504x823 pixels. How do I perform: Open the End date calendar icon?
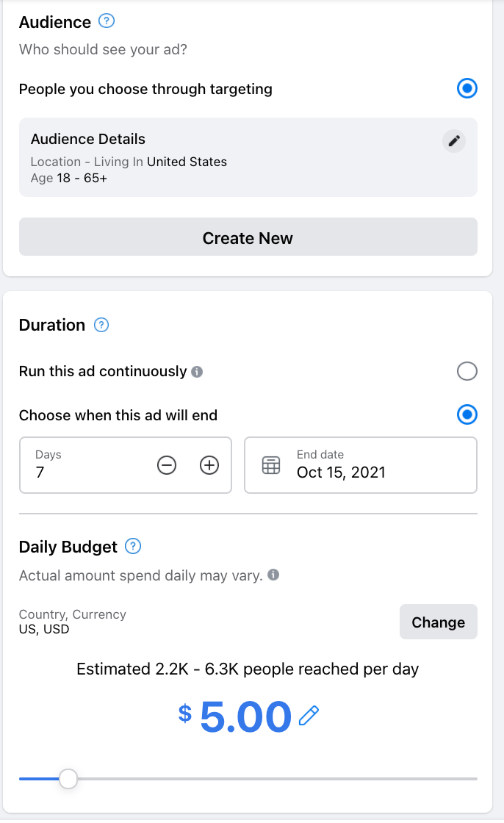pos(271,465)
